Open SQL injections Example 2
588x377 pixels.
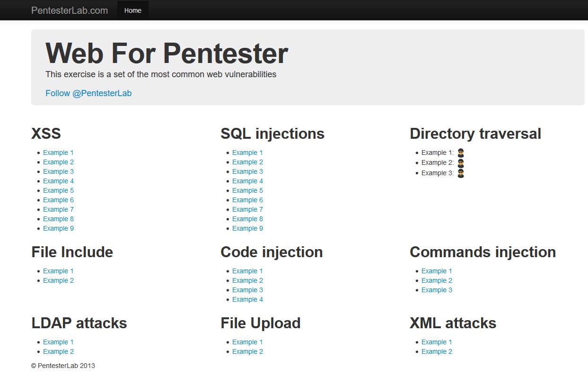(247, 162)
